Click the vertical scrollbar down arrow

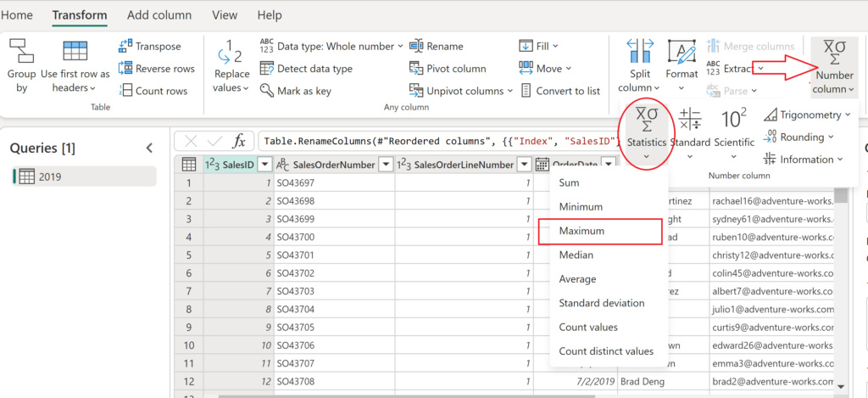842,386
